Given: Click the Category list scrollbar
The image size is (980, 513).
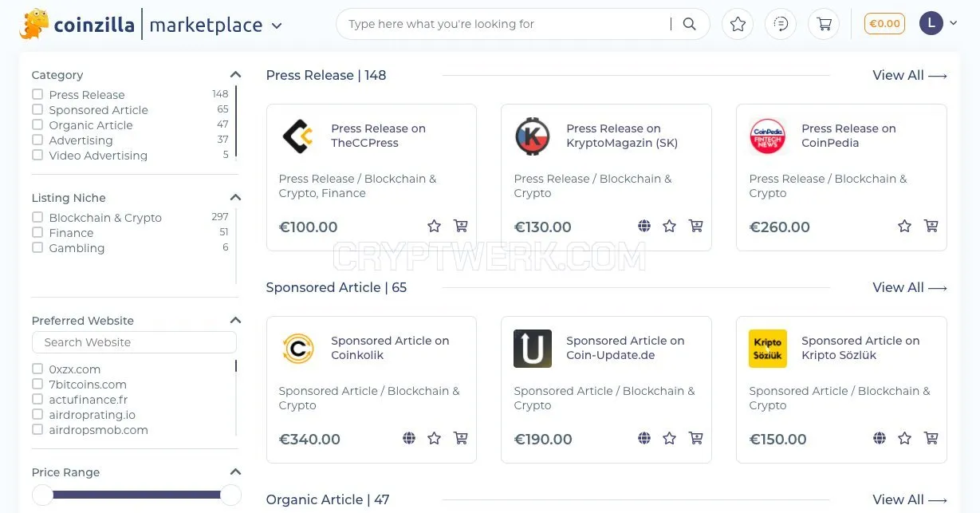Looking at the screenshot, I should point(236,122).
